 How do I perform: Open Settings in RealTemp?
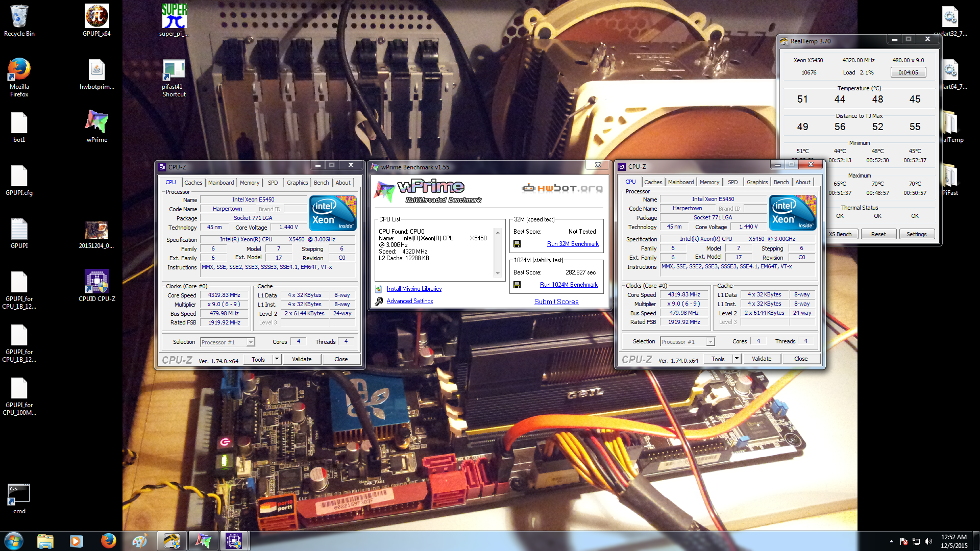(917, 234)
